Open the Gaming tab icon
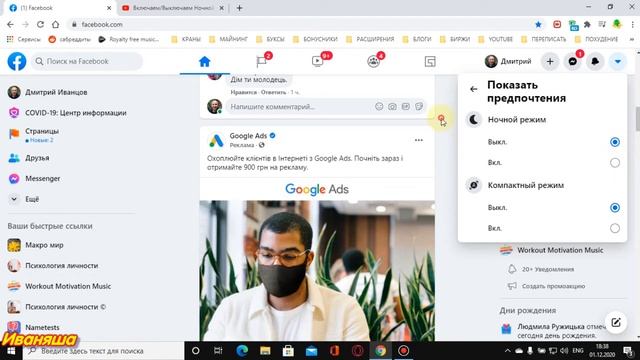Image resolution: width=640 pixels, height=360 pixels. [x=430, y=62]
